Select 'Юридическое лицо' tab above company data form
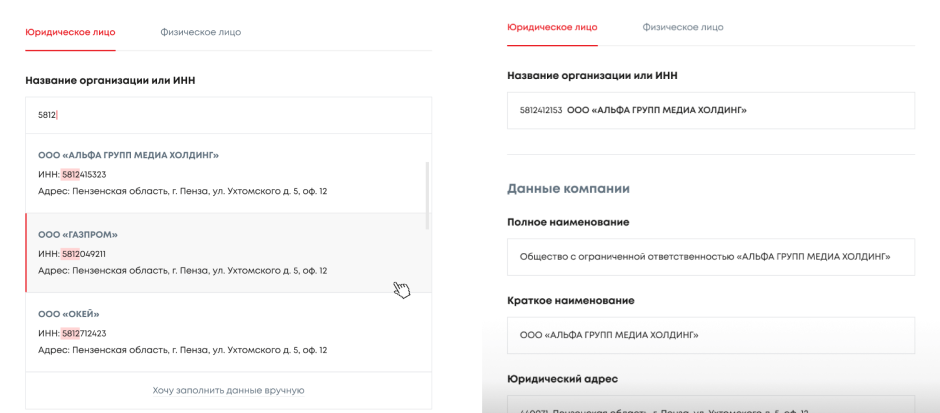Viewport: 940px width, 413px height. coord(552,27)
